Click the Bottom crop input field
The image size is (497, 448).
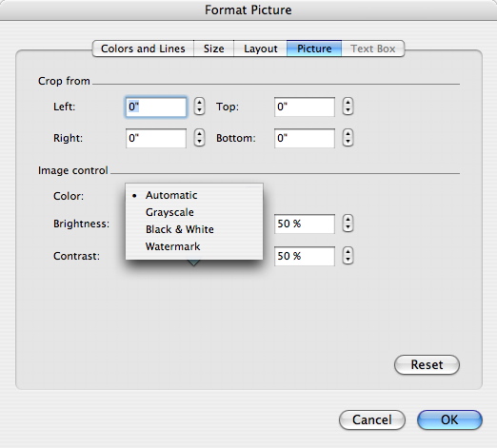305,138
